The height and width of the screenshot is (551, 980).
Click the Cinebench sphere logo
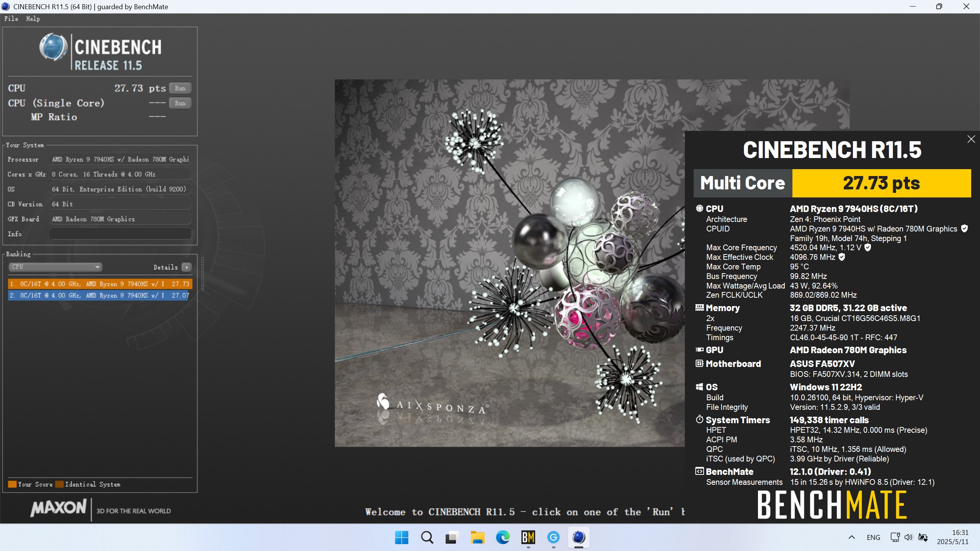[54, 47]
